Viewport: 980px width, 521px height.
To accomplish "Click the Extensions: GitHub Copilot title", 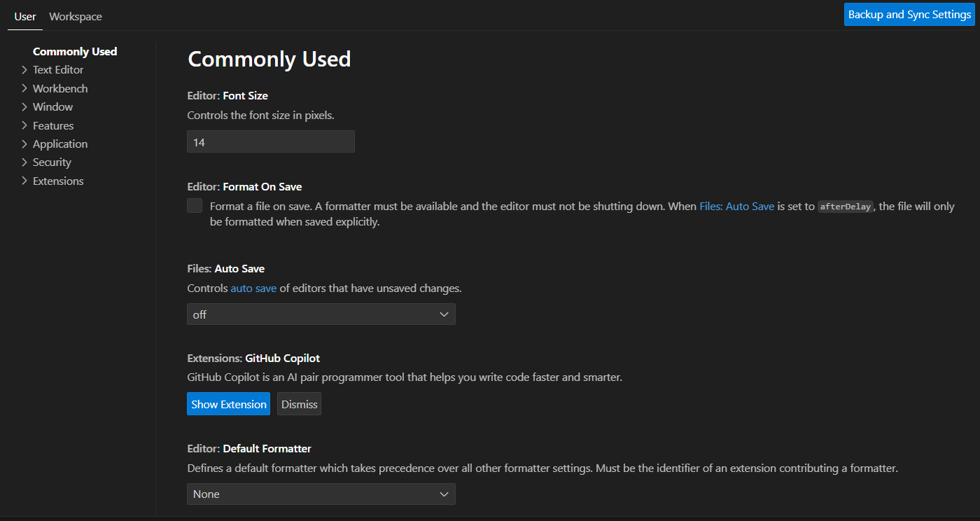I will (253, 358).
